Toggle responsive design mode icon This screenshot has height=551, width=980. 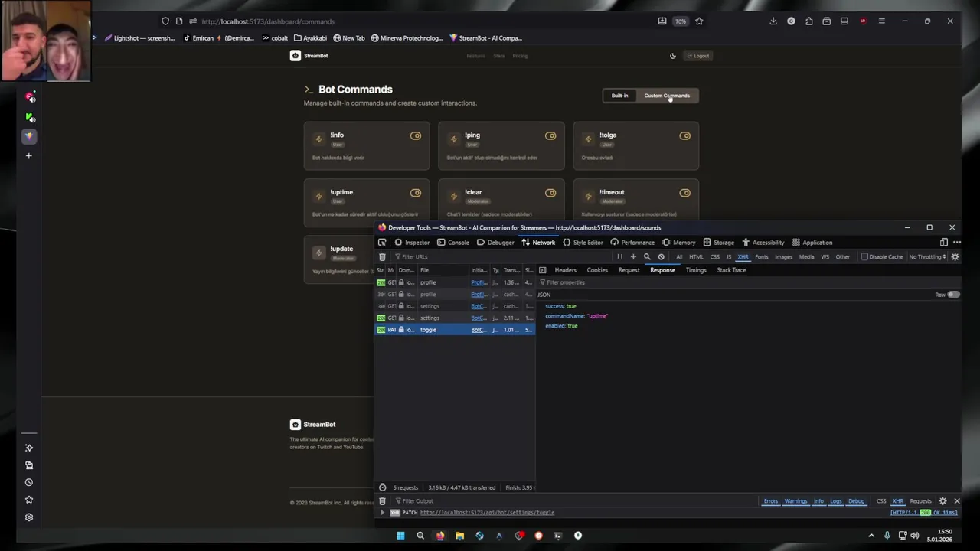pyautogui.click(x=944, y=243)
